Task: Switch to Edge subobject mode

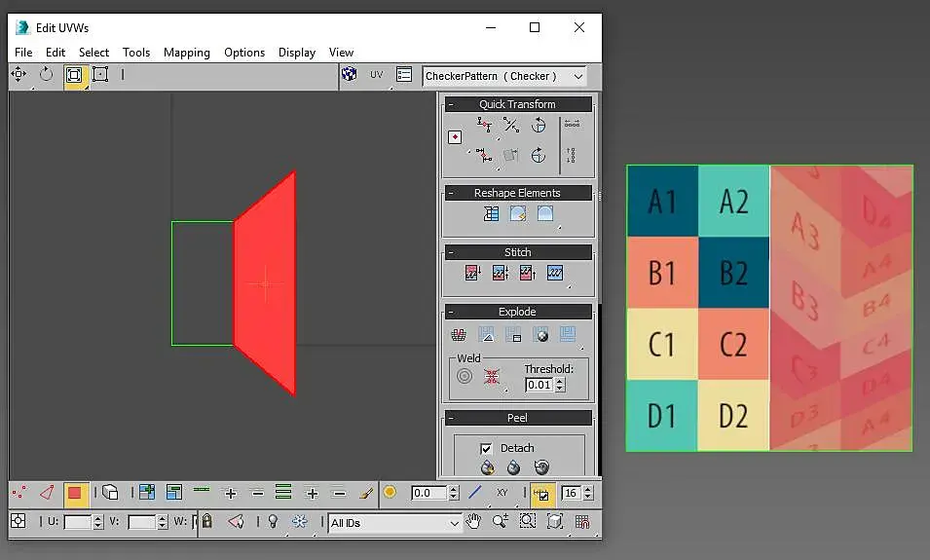Action: (x=47, y=493)
